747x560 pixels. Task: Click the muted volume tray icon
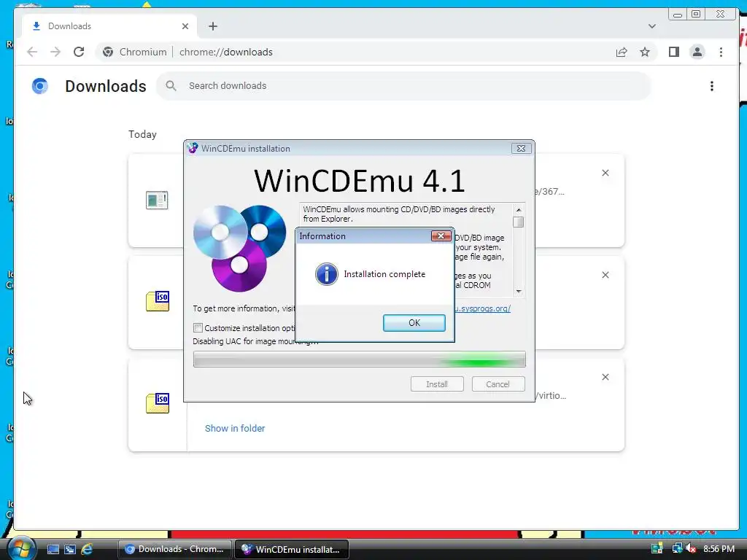[691, 548]
